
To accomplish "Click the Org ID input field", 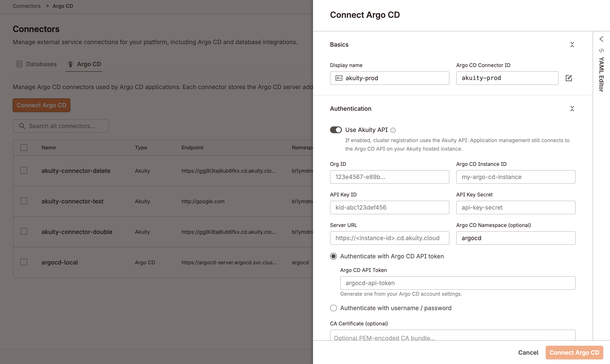I will (389, 177).
